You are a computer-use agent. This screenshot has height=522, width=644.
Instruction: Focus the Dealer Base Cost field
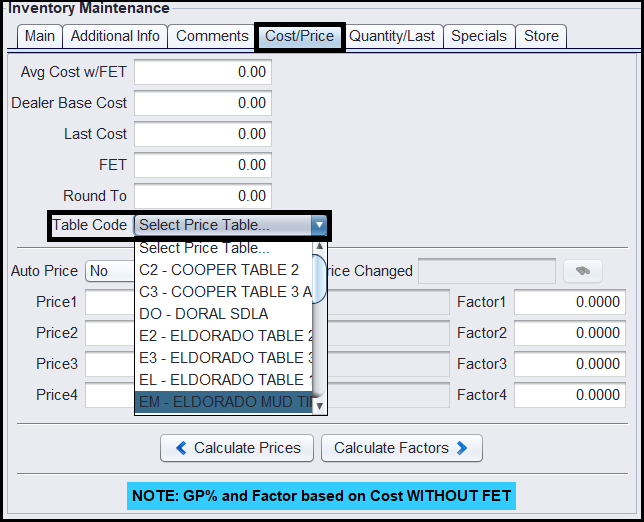(203, 103)
